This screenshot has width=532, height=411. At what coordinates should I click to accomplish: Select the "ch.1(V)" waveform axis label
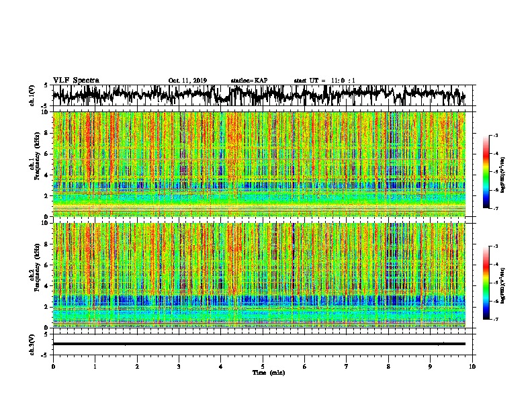click(32, 95)
